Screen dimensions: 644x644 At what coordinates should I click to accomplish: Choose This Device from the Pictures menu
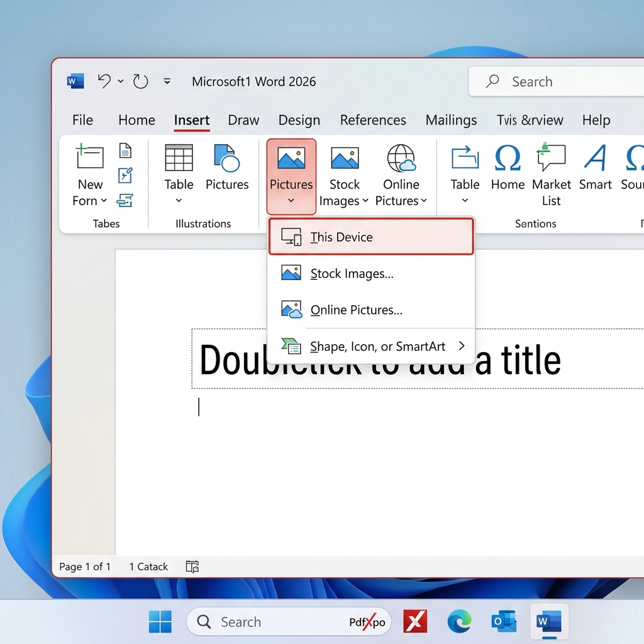pyautogui.click(x=342, y=237)
